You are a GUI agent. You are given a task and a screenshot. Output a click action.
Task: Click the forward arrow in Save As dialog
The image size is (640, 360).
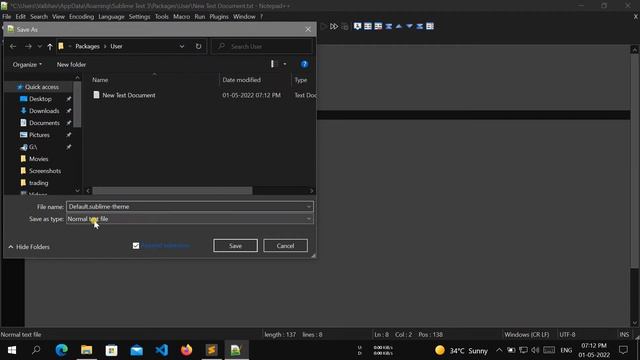coord(28,47)
